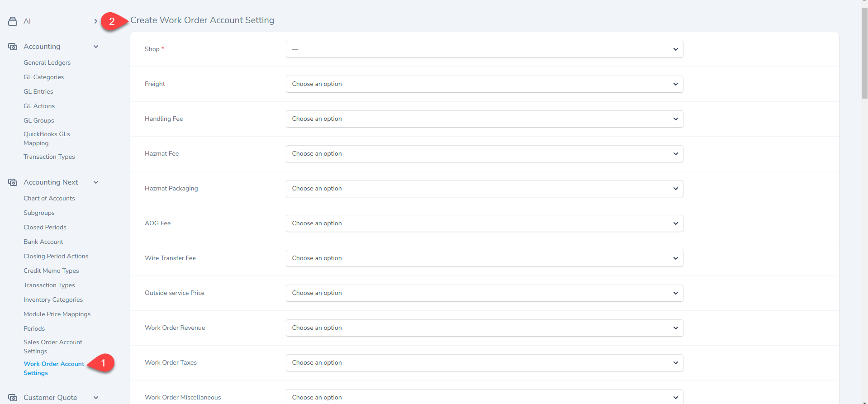Click the vertical page scrollbar
The image size is (868, 404).
[864, 54]
